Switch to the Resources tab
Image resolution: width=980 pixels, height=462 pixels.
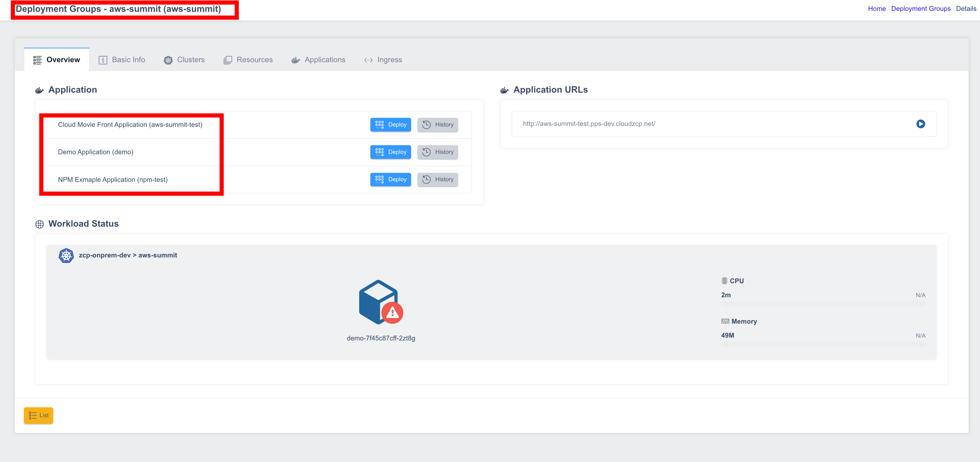248,60
